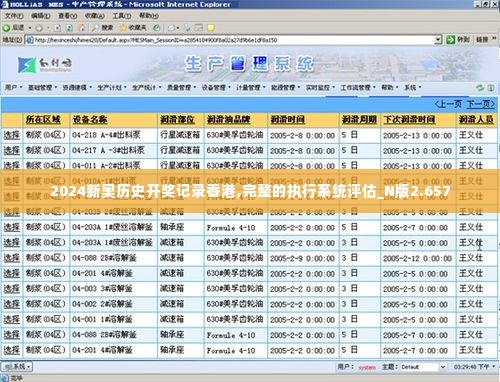Click the Print icon in toolbar
Image resolution: width=500 pixels, height=382 pixels.
pyautogui.click(x=187, y=28)
